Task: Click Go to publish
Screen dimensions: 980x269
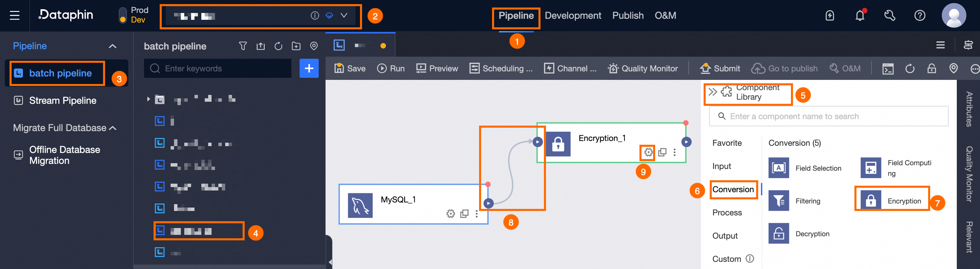Action: pyautogui.click(x=784, y=69)
